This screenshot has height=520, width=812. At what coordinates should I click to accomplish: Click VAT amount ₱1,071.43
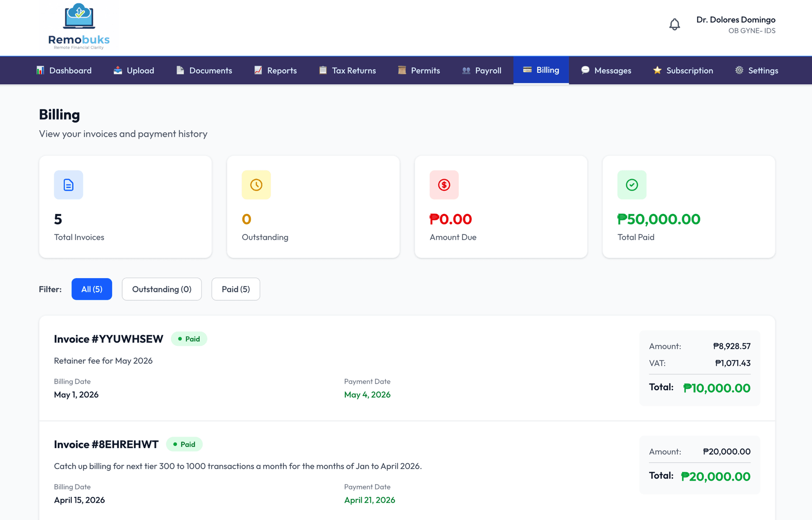pos(733,363)
